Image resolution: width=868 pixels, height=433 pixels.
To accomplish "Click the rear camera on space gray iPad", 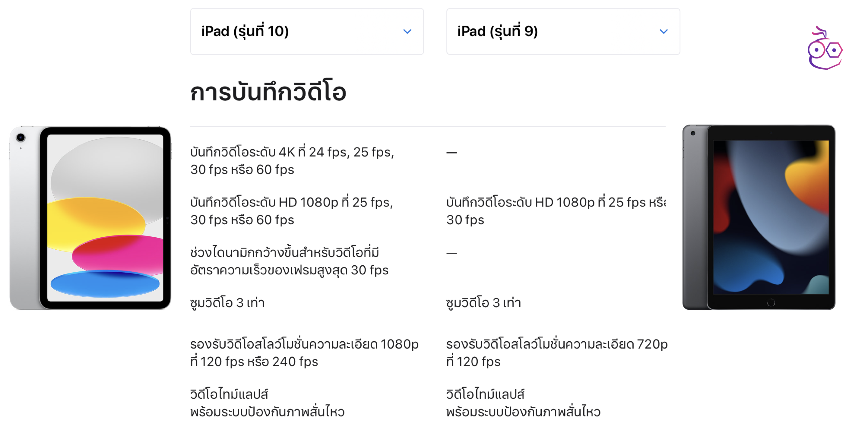I will (693, 133).
